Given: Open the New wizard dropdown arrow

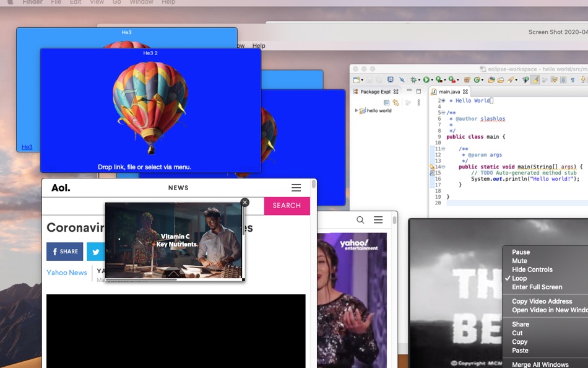Looking at the screenshot, I should coord(362,80).
